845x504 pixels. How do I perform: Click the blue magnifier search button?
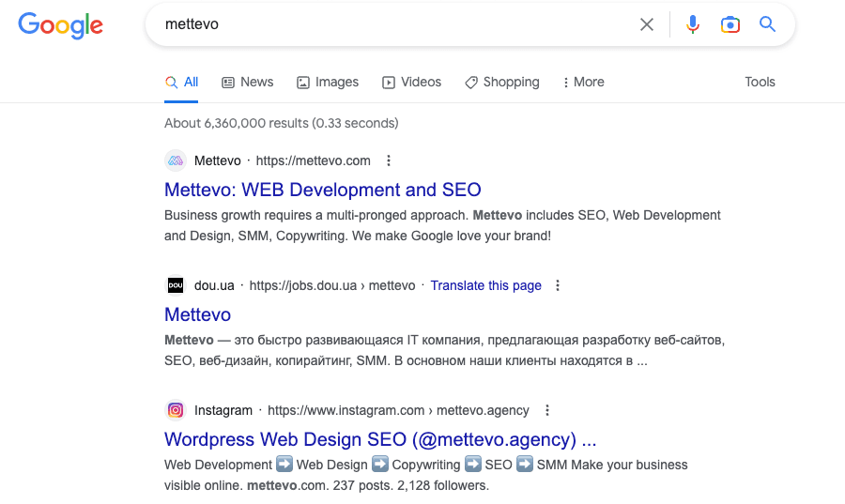[x=767, y=24]
